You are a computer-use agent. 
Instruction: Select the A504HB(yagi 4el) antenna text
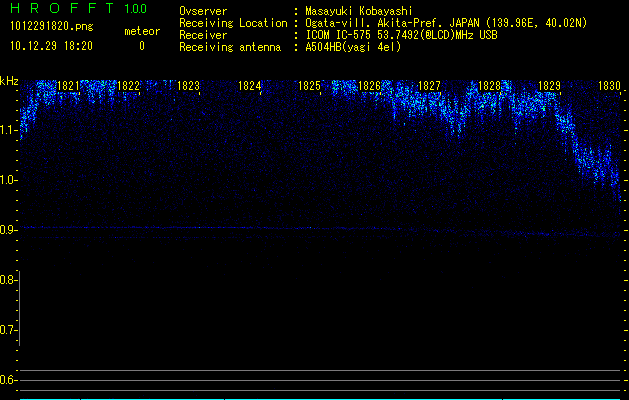(353, 47)
